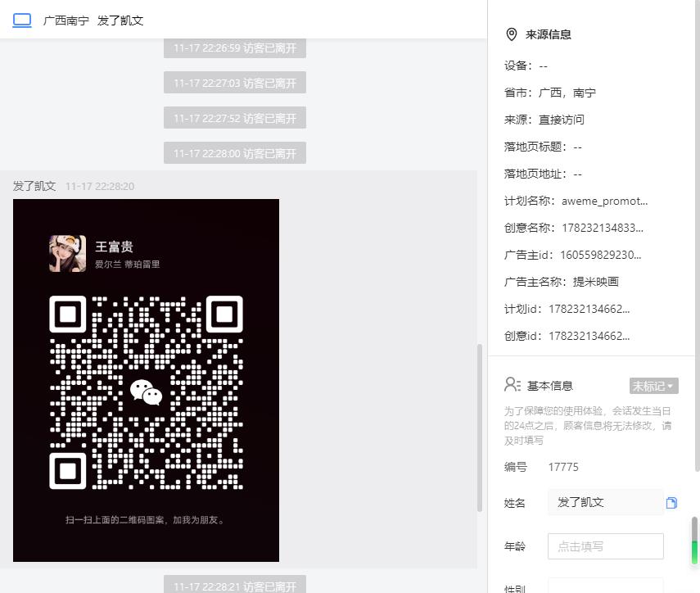Image resolution: width=700 pixels, height=593 pixels.
Task: Click the 11-17 22:28:00 访客已离开 notice
Action: point(235,153)
